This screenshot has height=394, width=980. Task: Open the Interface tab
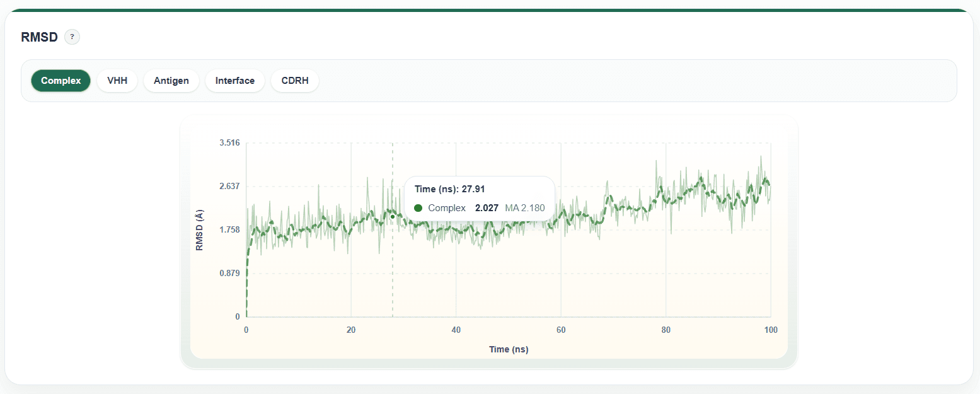tap(235, 81)
